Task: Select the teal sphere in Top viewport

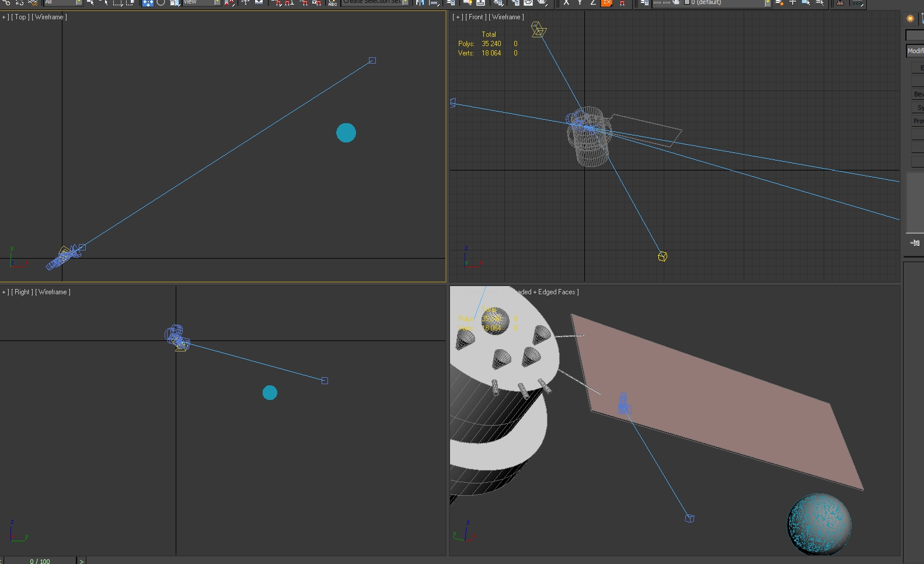Action: pyautogui.click(x=346, y=133)
